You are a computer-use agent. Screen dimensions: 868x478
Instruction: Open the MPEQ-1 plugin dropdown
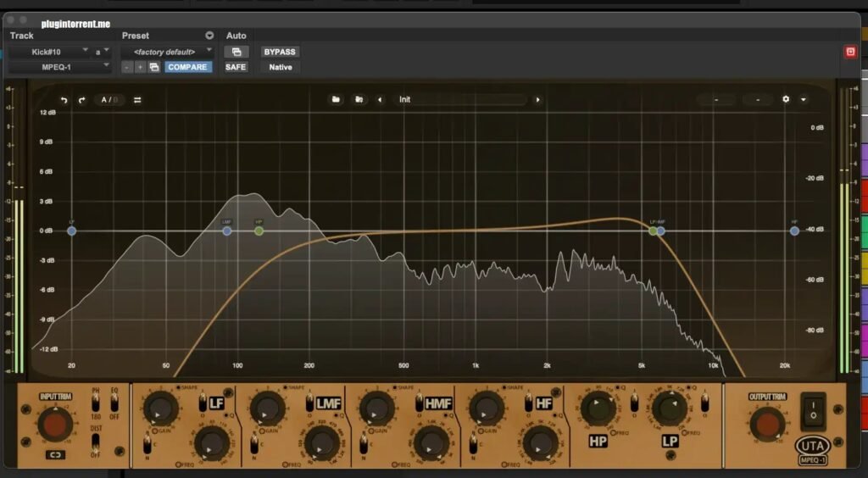(x=60, y=67)
